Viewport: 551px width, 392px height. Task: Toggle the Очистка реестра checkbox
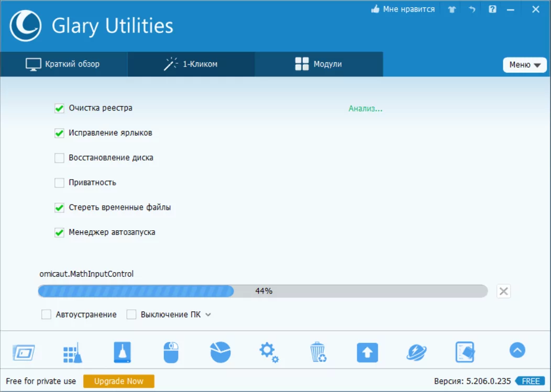point(59,108)
